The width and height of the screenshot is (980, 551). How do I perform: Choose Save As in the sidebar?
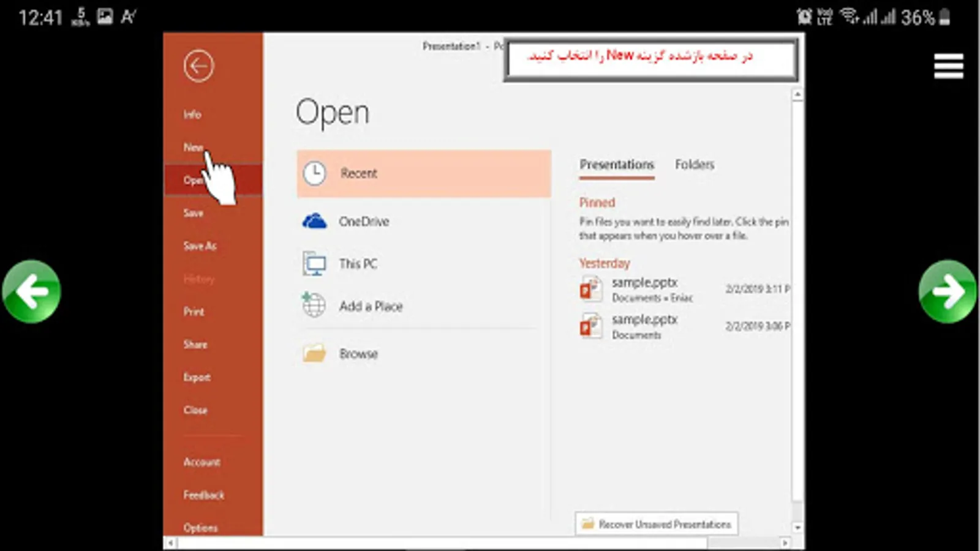click(x=200, y=246)
